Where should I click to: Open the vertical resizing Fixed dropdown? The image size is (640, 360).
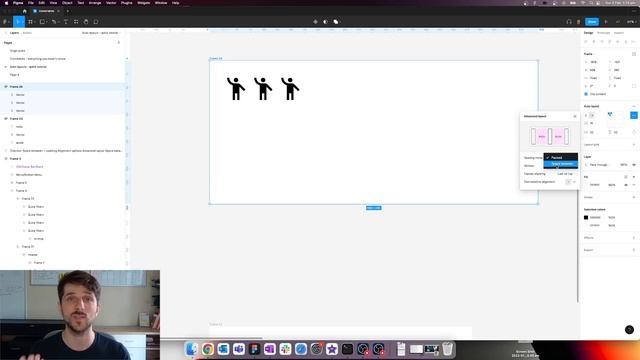coord(618,78)
